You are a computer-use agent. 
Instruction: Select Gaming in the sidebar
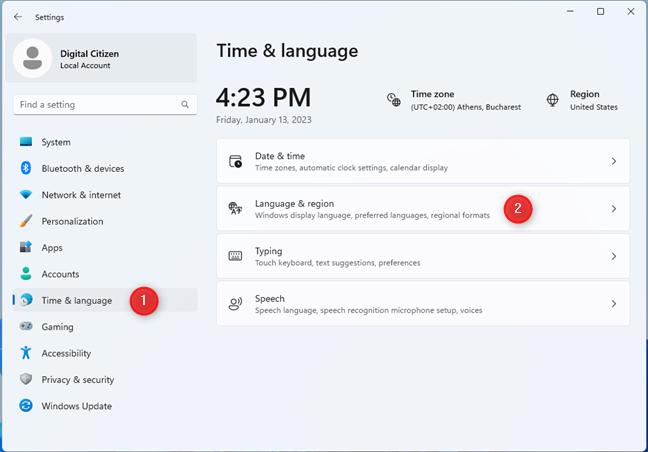click(57, 327)
